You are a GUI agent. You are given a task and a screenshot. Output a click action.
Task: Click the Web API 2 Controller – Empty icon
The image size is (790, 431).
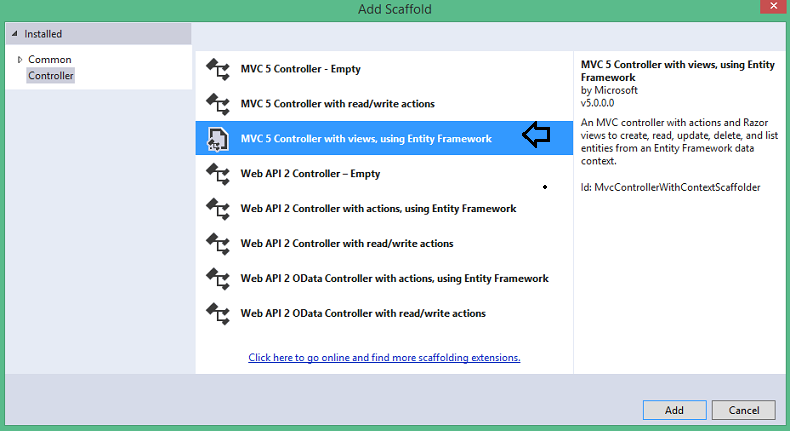click(218, 174)
